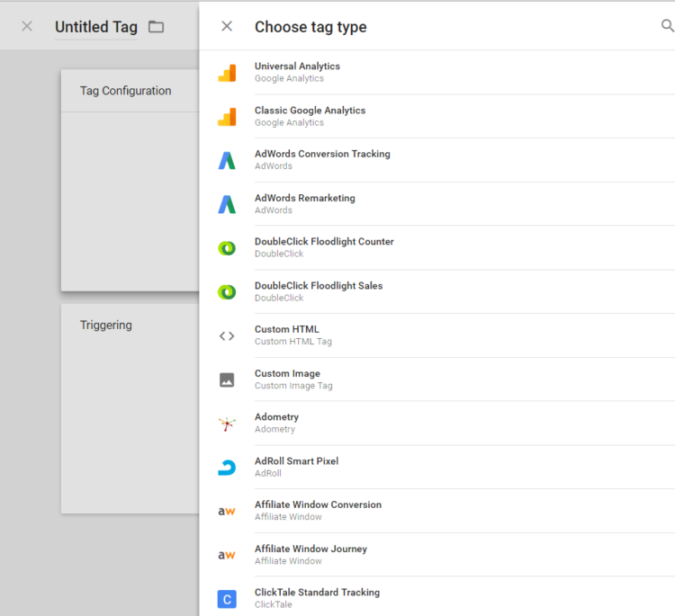Click the AdRoll Smart Pixel blue icon

pos(227,468)
